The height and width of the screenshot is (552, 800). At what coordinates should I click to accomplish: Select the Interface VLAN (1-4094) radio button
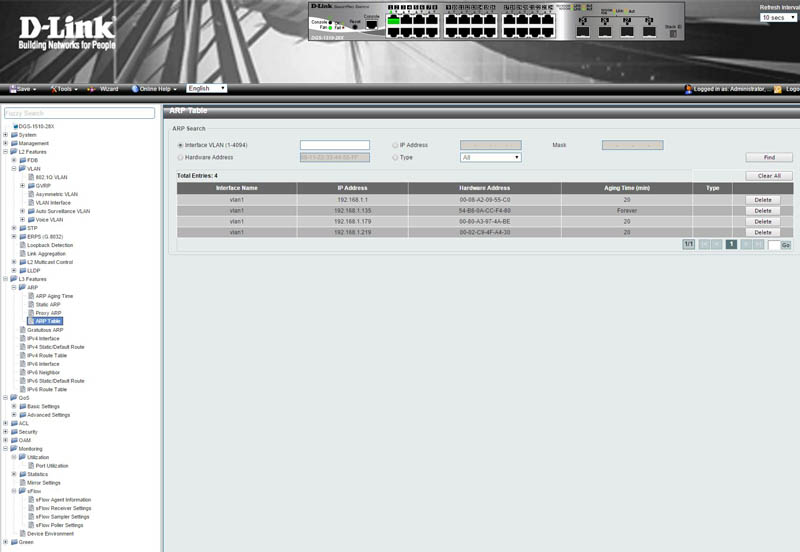click(x=180, y=145)
